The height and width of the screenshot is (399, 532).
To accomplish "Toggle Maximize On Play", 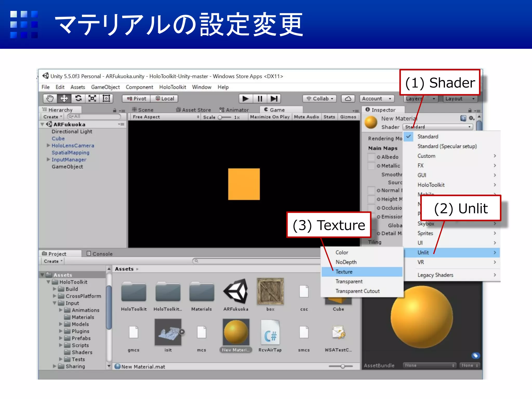I will [x=270, y=117].
